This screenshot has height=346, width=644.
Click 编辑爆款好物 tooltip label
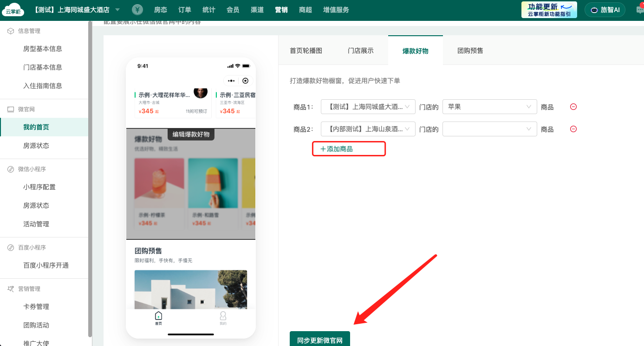191,134
